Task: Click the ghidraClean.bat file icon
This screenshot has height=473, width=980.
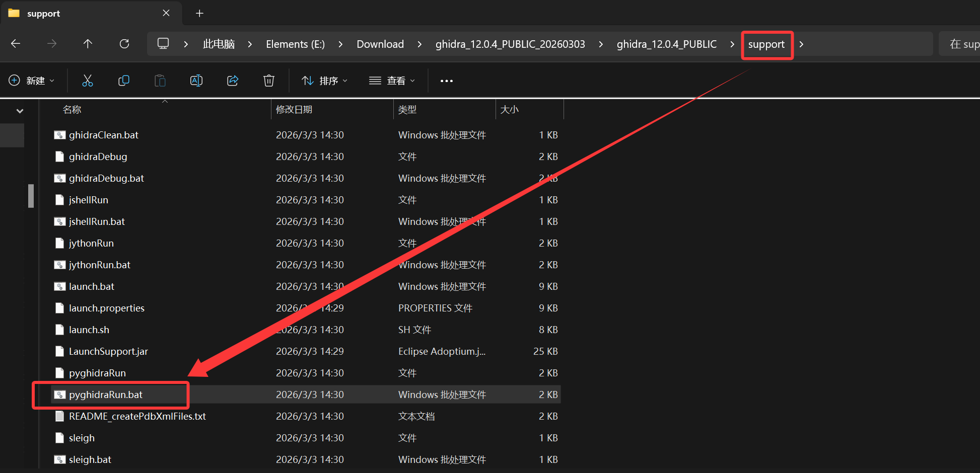Action: click(x=60, y=135)
